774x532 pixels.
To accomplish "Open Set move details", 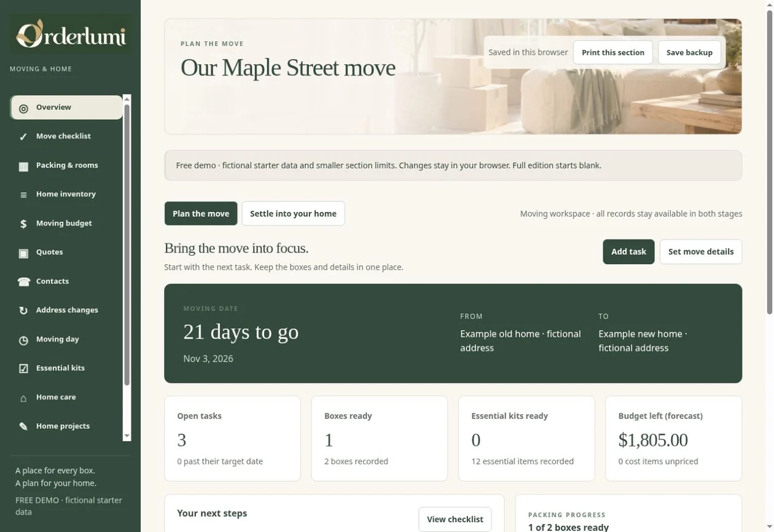I will tap(701, 252).
